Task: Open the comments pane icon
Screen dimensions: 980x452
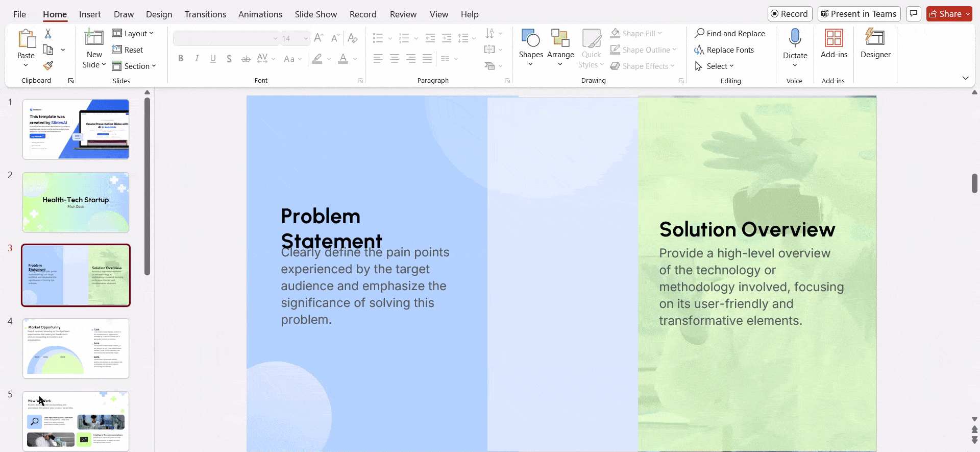Action: click(914, 14)
